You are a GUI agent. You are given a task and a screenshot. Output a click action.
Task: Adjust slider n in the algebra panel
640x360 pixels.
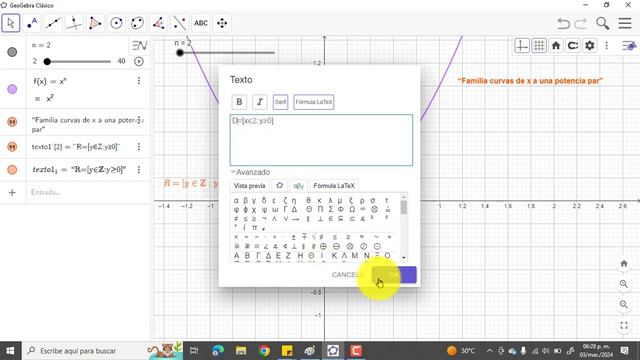pos(79,62)
